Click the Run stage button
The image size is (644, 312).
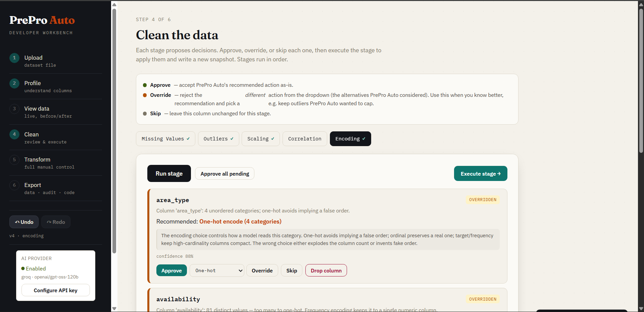coord(169,174)
